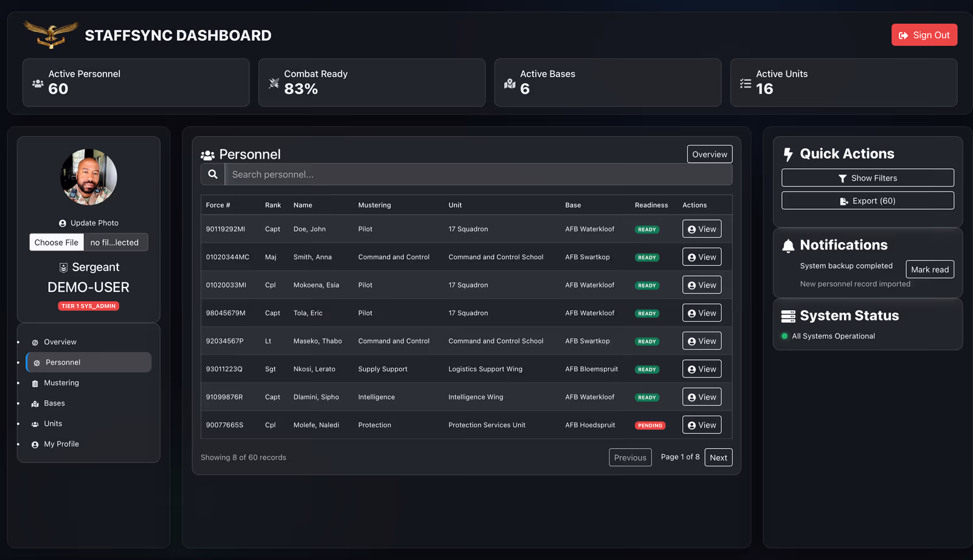Viewport: 973px width, 560px height.
Task: Click the Units sidebar icon
Action: (35, 424)
